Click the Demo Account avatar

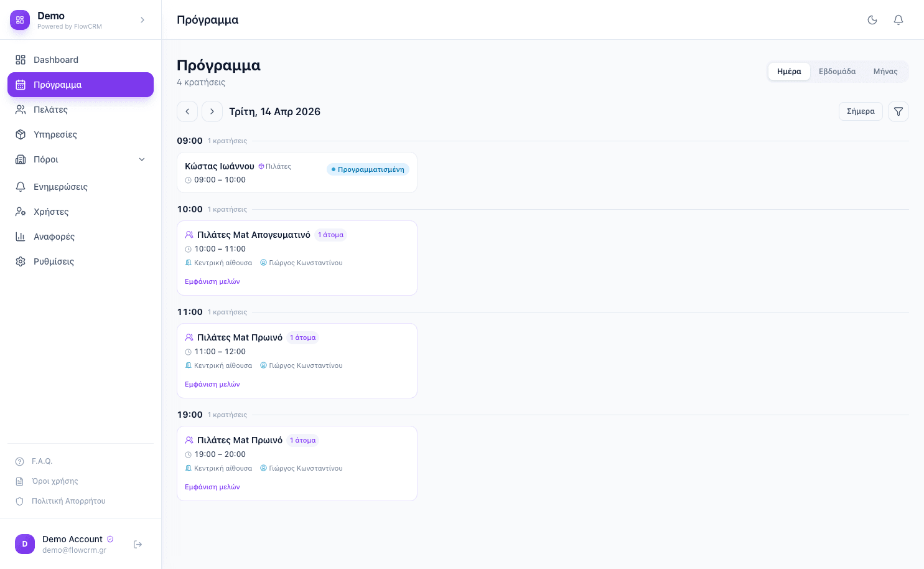[25, 544]
